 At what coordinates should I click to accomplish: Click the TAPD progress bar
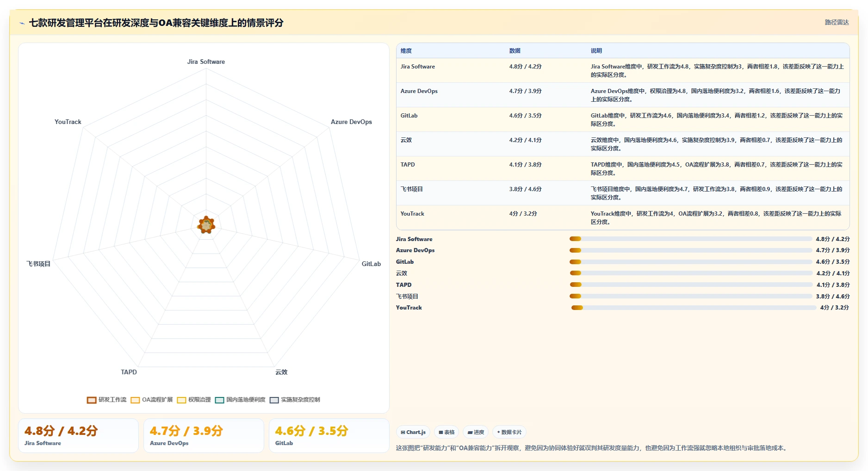(x=691, y=285)
